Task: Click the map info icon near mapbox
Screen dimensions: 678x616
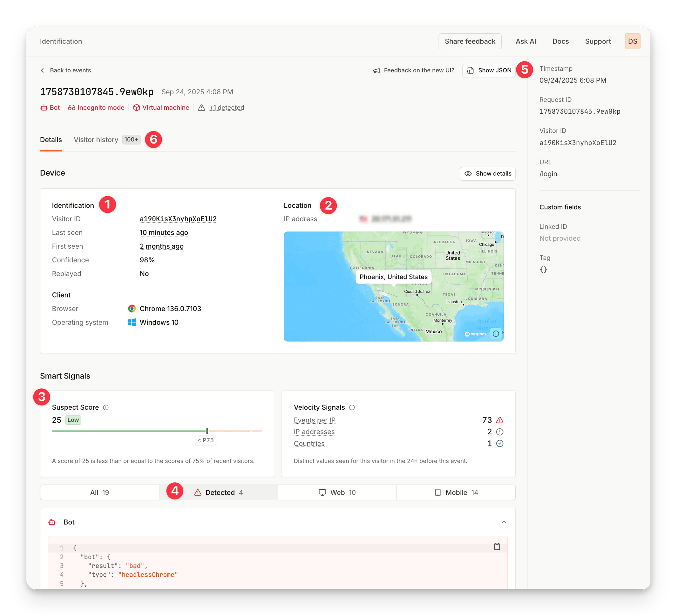Action: (x=496, y=334)
